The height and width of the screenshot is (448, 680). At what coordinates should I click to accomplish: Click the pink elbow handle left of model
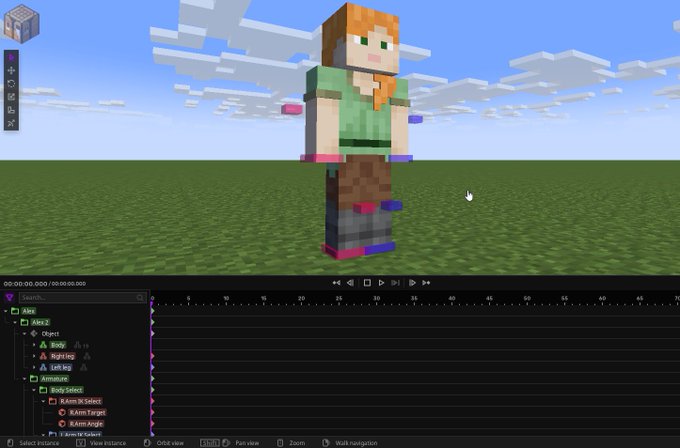tap(292, 109)
